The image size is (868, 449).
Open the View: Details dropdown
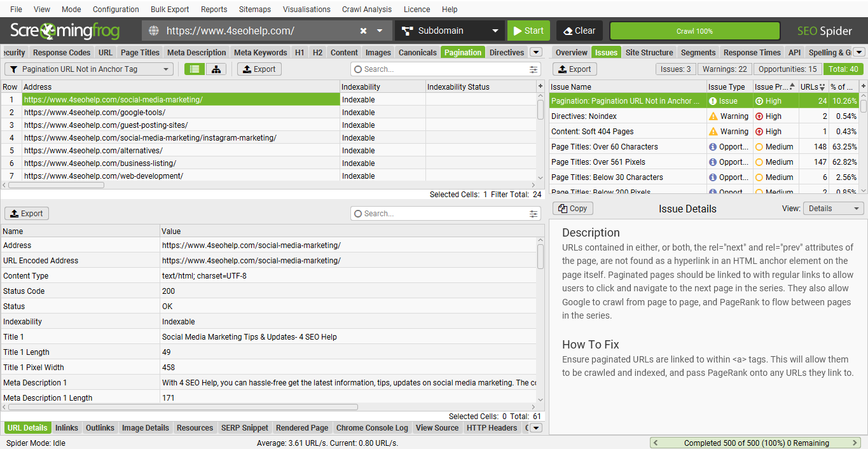pyautogui.click(x=833, y=208)
